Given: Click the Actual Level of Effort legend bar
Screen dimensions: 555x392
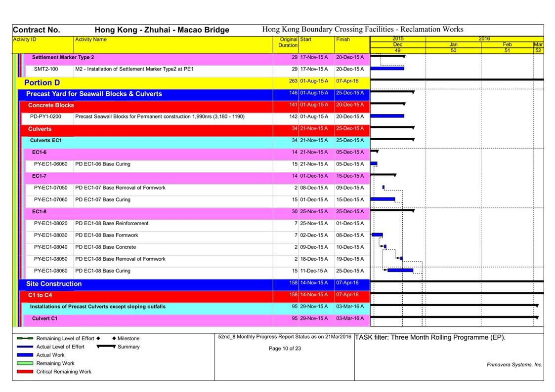Looking at the screenshot, I should tap(25, 347).
